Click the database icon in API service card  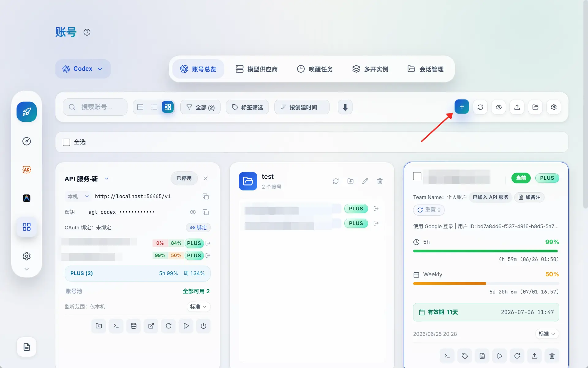click(x=134, y=326)
